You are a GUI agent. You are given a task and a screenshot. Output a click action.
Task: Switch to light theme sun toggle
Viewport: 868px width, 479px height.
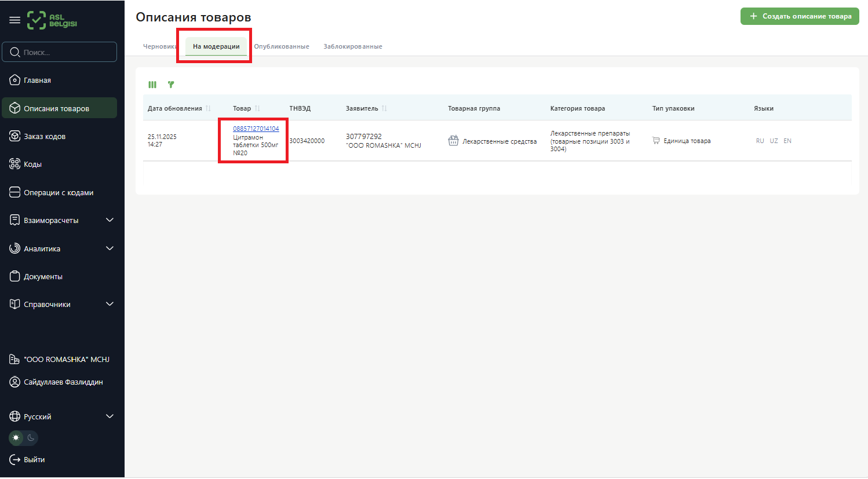click(16, 438)
